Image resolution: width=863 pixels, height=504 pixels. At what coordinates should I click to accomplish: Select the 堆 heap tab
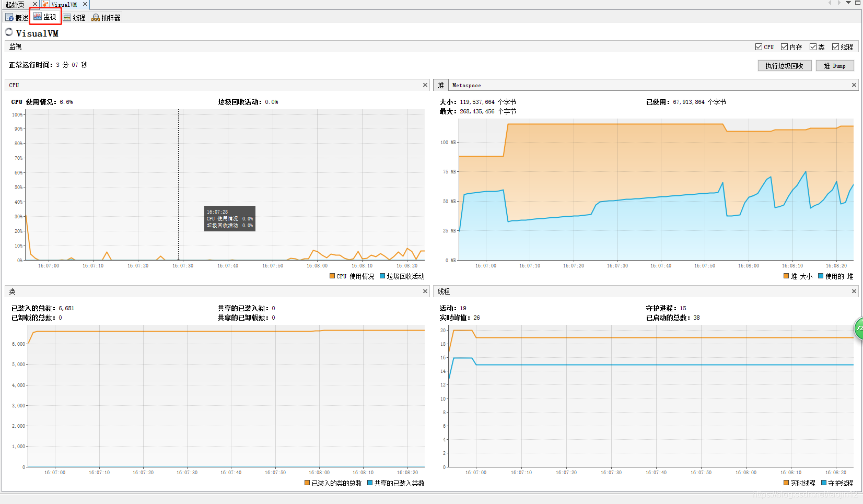(x=441, y=85)
